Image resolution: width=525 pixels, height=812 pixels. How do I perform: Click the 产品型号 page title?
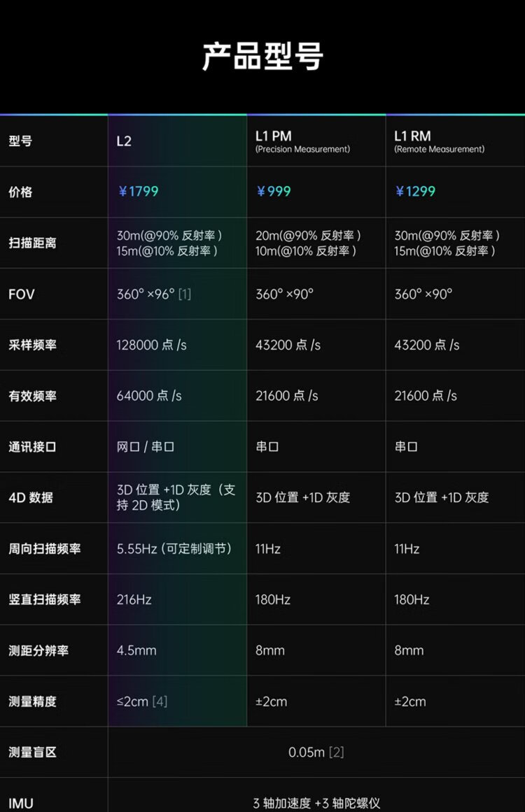click(262, 57)
